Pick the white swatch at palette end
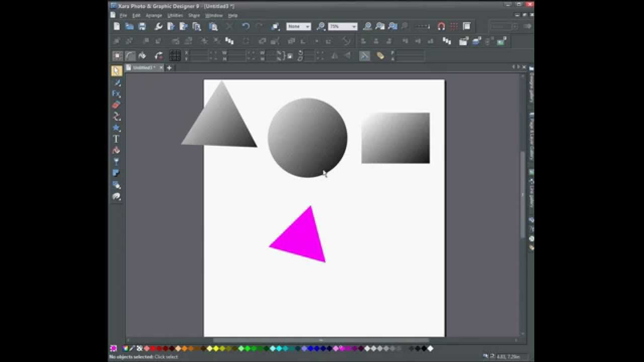The image size is (644, 362). pos(430,348)
